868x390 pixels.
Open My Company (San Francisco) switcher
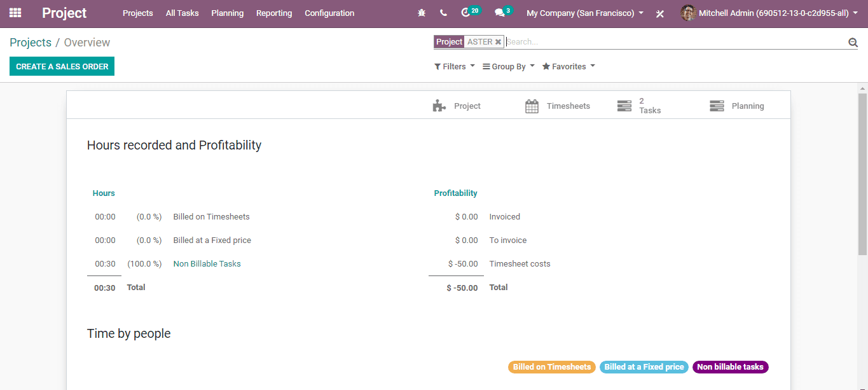click(x=585, y=13)
